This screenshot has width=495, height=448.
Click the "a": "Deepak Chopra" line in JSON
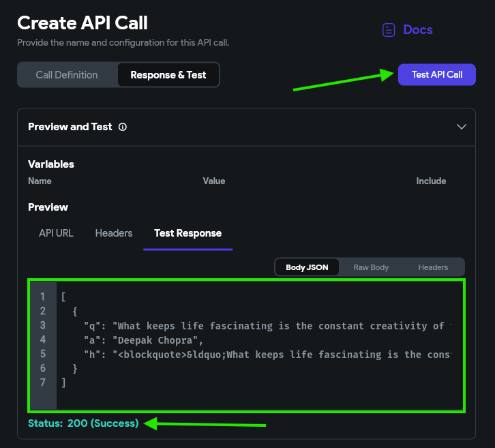pos(143,340)
